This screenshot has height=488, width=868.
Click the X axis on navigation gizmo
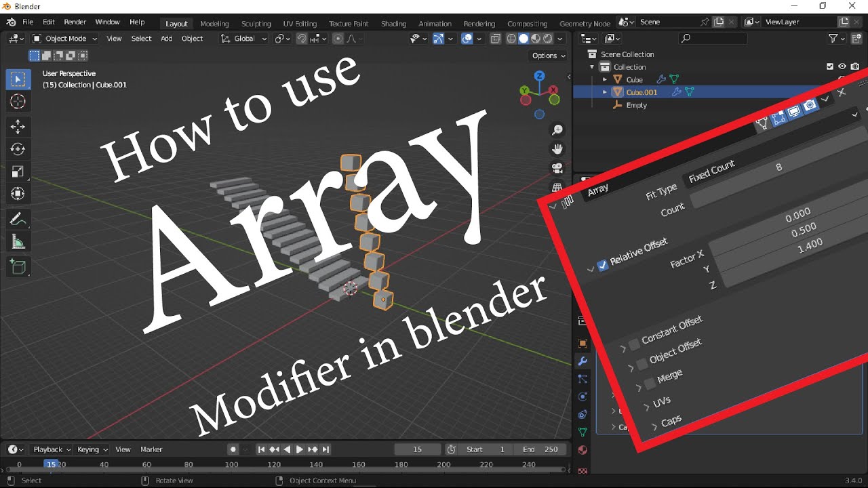554,89
